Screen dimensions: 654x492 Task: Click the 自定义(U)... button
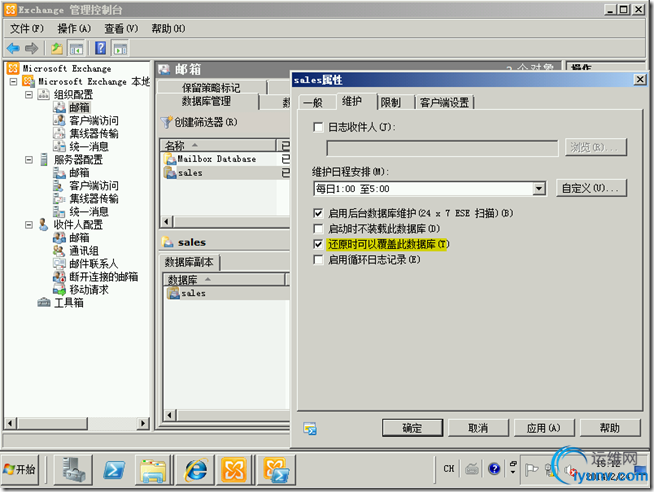click(x=591, y=188)
